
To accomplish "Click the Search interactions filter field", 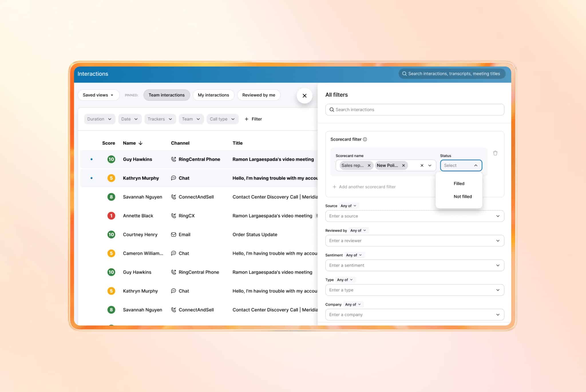I will [414, 110].
